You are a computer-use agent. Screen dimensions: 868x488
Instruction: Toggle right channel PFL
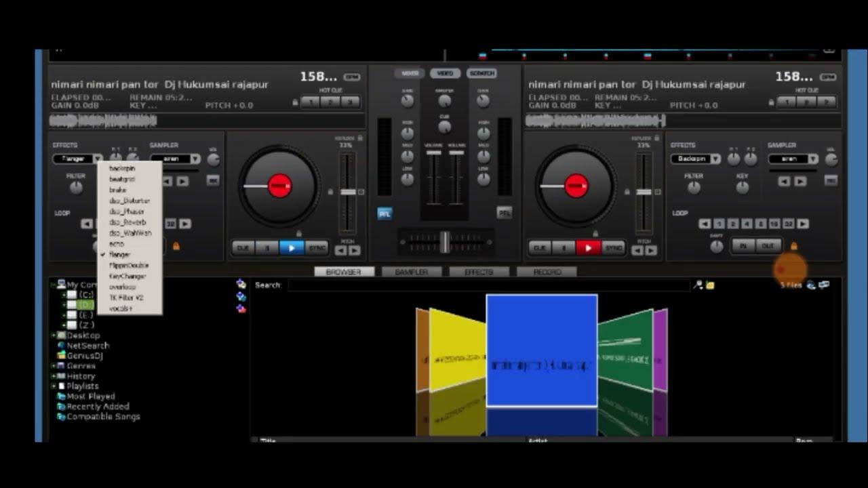[504, 212]
